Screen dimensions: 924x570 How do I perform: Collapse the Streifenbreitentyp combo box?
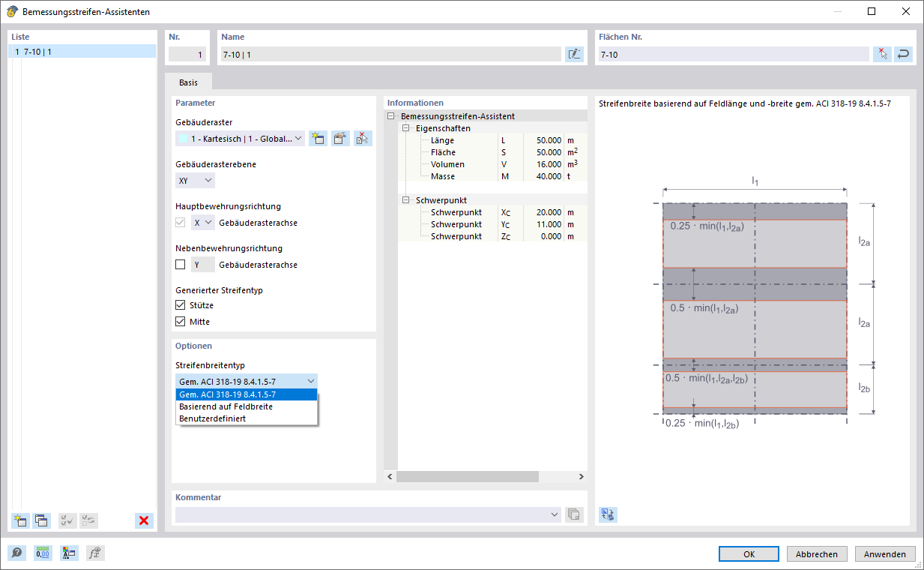click(247, 381)
